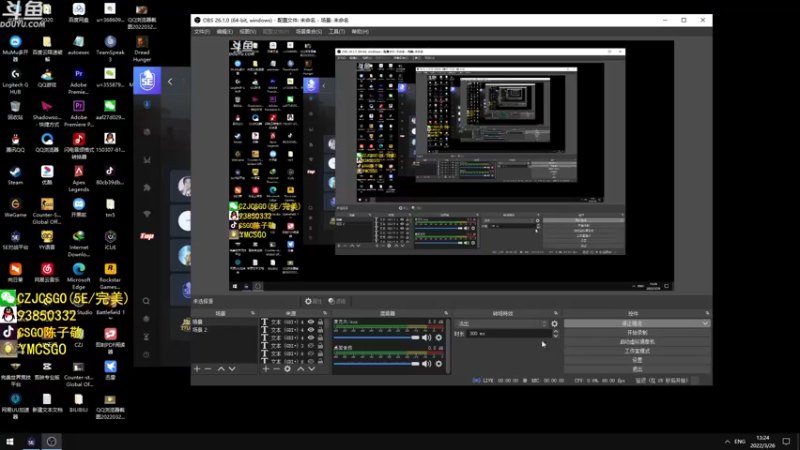Open 设置 settings from the Controls panel

click(637, 360)
